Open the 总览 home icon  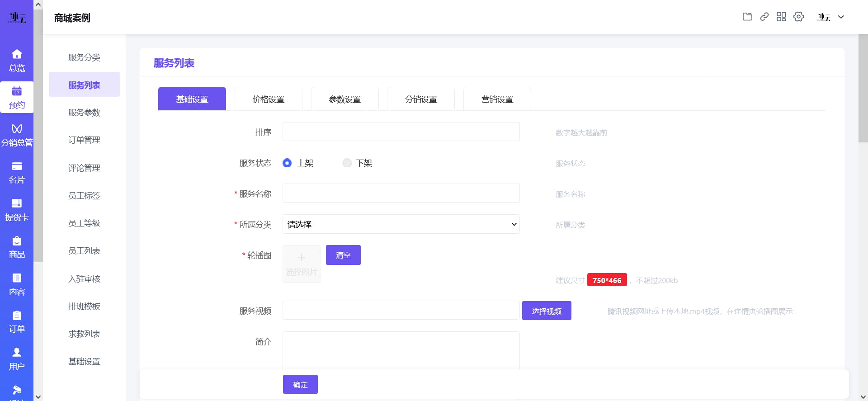click(17, 54)
